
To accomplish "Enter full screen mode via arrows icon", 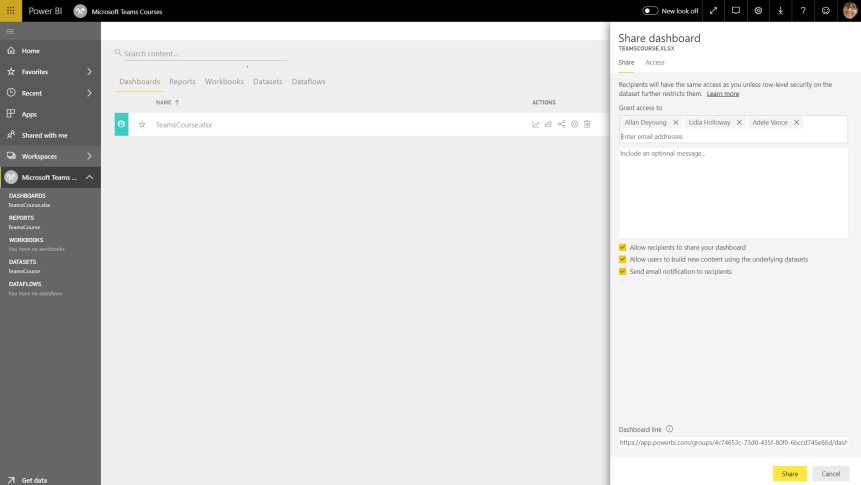I will 713,11.
